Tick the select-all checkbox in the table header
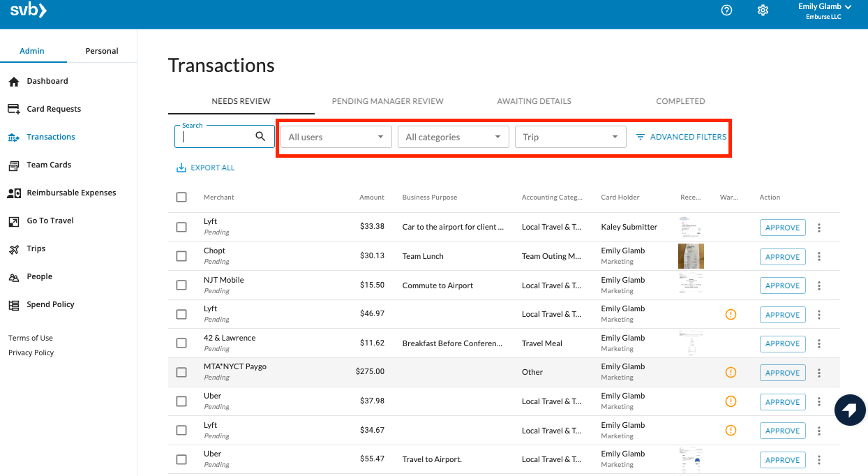 click(181, 198)
